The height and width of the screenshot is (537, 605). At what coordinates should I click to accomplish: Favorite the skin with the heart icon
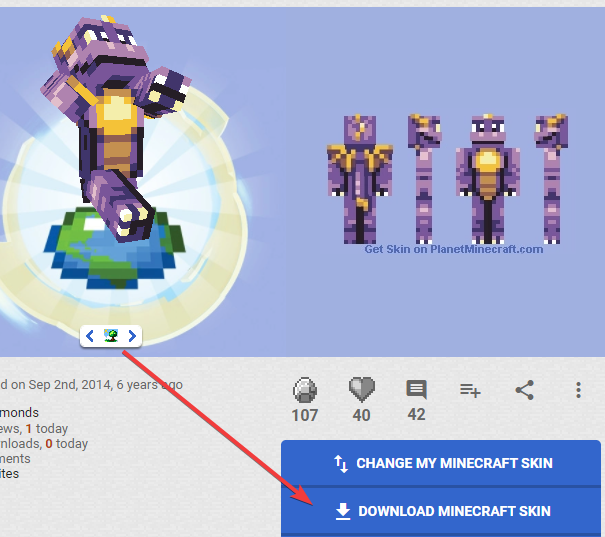tap(362, 389)
